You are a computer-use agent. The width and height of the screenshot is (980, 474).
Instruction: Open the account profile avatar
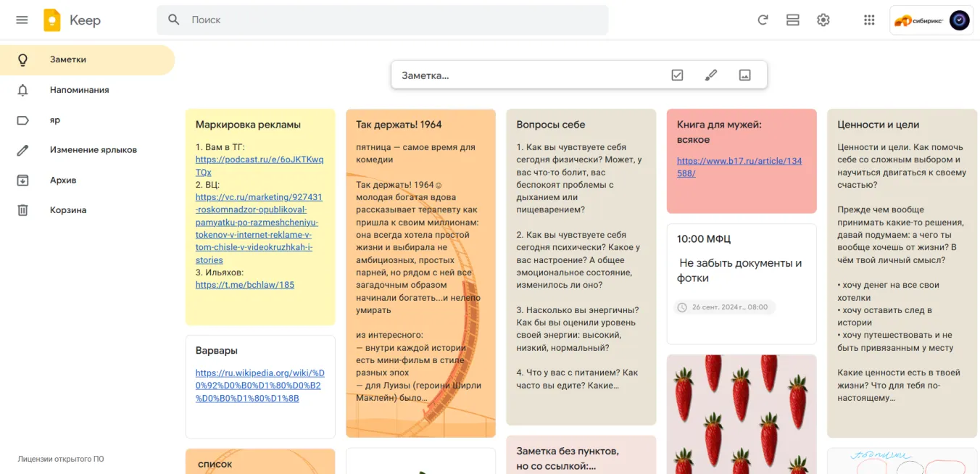click(959, 20)
